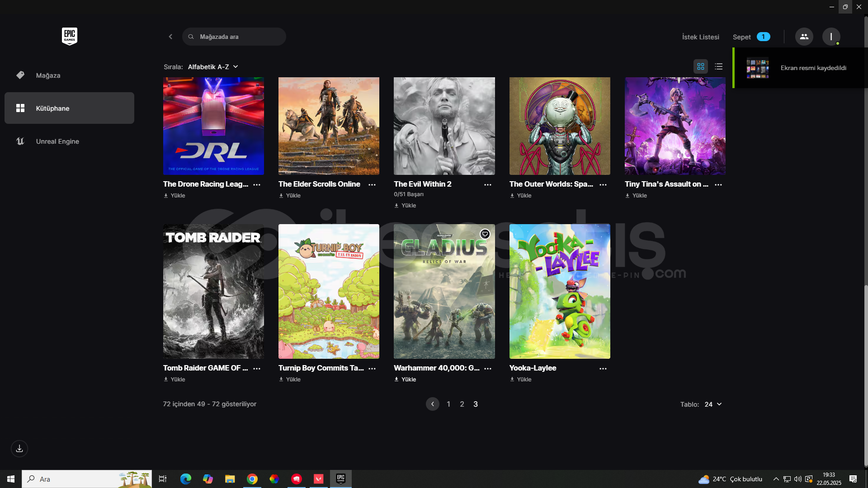Open more options for Tiny Tina's Assault
Image resolution: width=868 pixels, height=488 pixels.
coord(718,185)
